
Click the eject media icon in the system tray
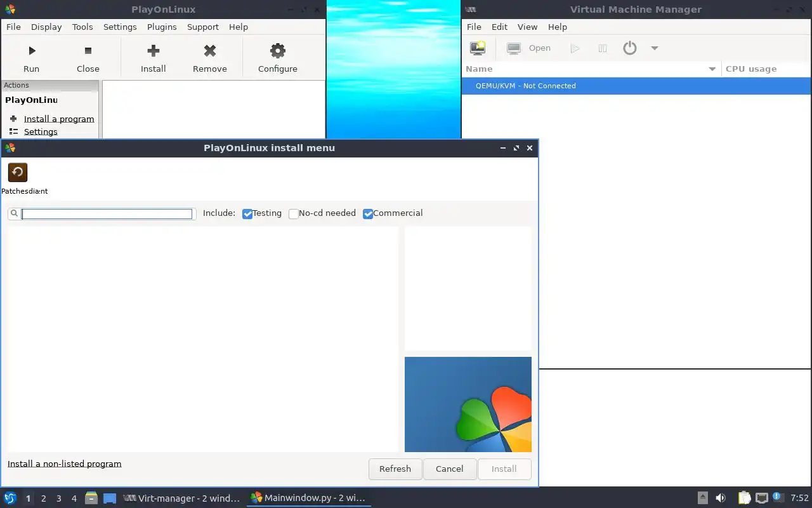click(703, 498)
